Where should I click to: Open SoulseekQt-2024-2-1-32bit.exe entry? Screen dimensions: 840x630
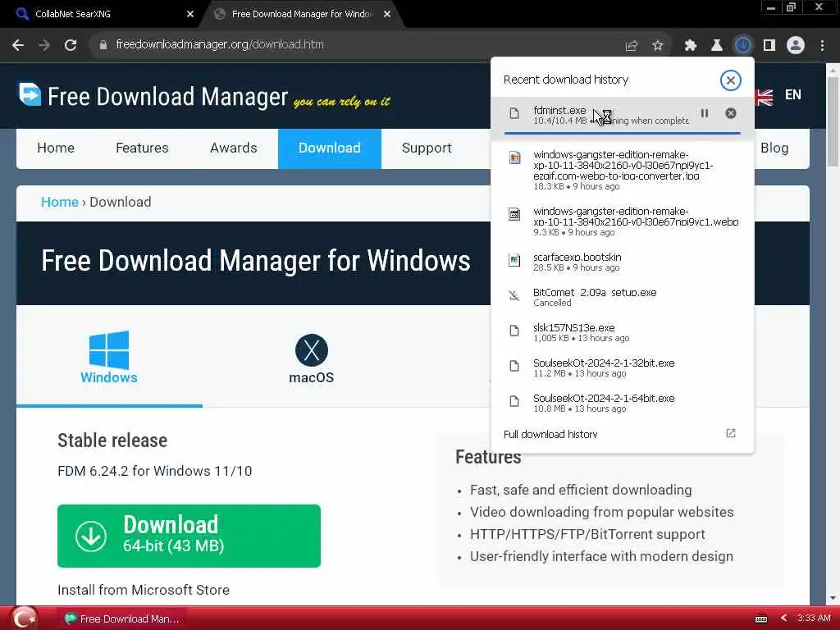pyautogui.click(x=623, y=368)
